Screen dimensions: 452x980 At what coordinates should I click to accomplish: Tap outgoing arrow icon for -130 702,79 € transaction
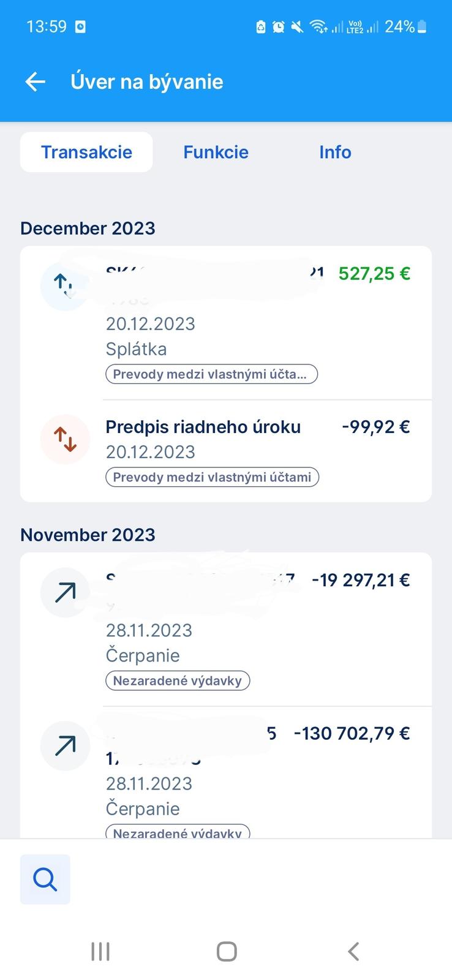coord(65,745)
